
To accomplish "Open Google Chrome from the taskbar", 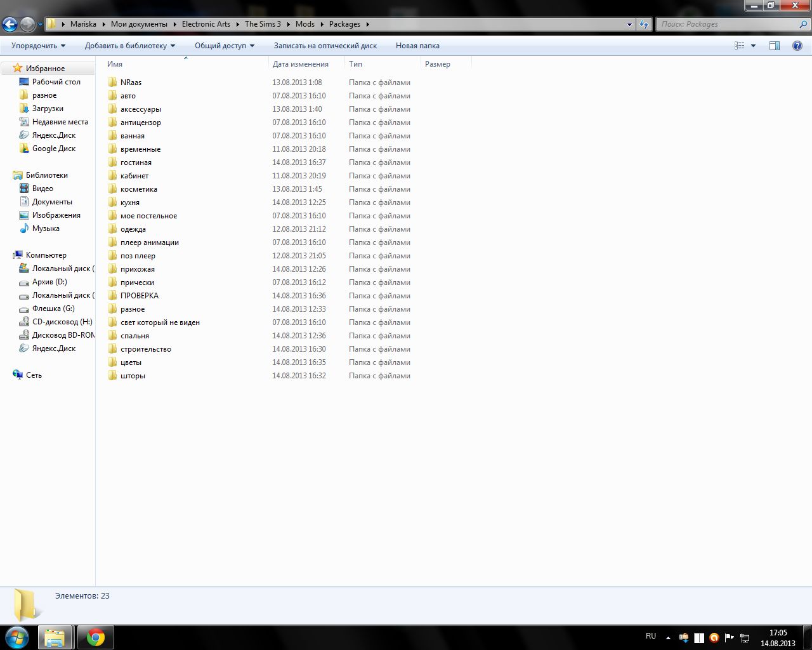I will [96, 637].
